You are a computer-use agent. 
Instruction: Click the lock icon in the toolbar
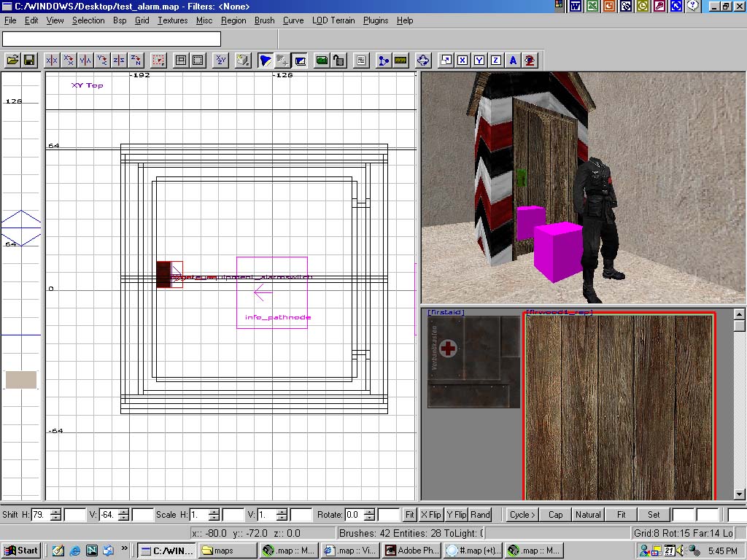[338, 61]
